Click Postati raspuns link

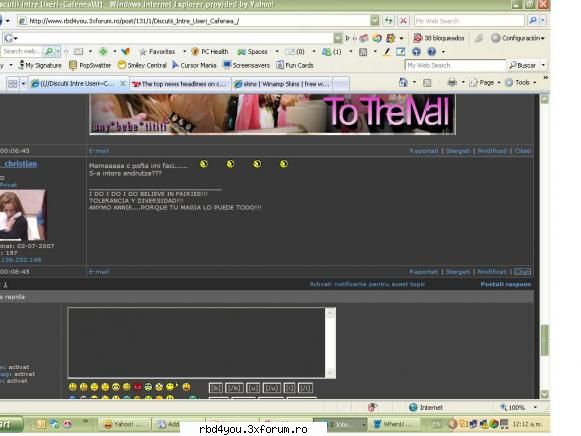(x=506, y=284)
